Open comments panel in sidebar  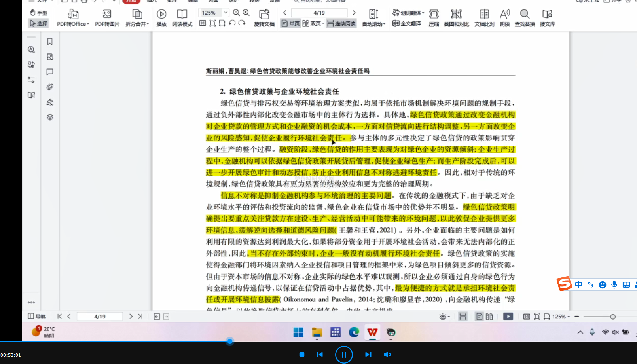(50, 72)
